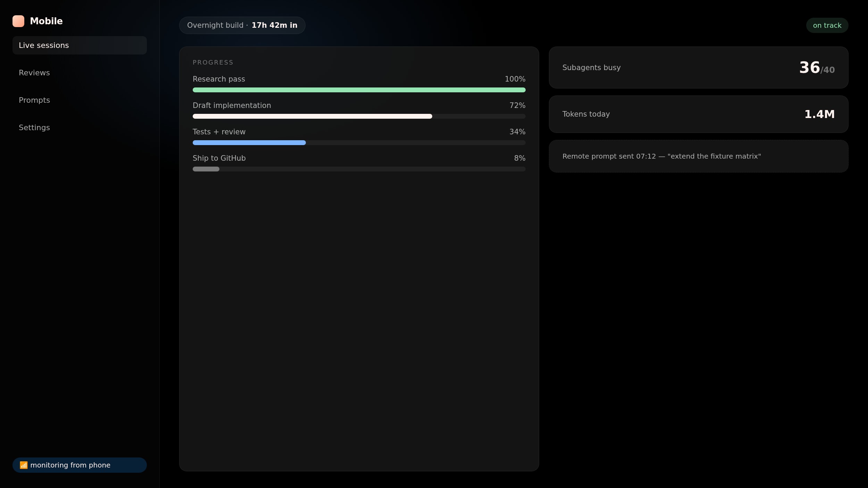Click the Overnight build timer pill
This screenshot has height=488, width=868.
tap(242, 25)
